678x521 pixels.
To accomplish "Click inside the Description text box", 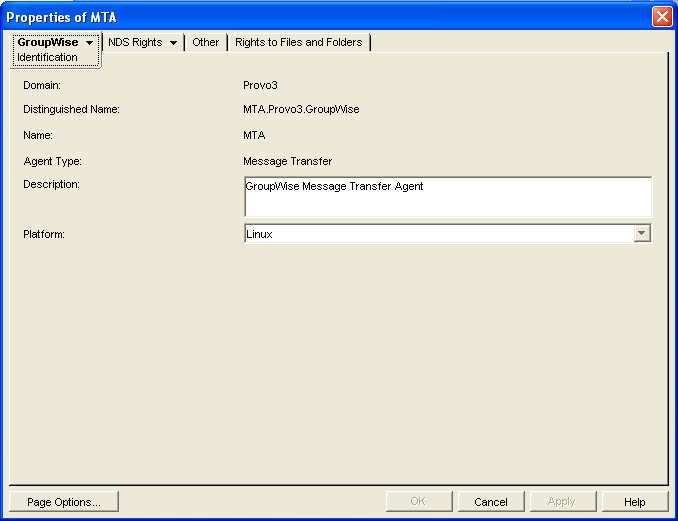I will click(448, 197).
